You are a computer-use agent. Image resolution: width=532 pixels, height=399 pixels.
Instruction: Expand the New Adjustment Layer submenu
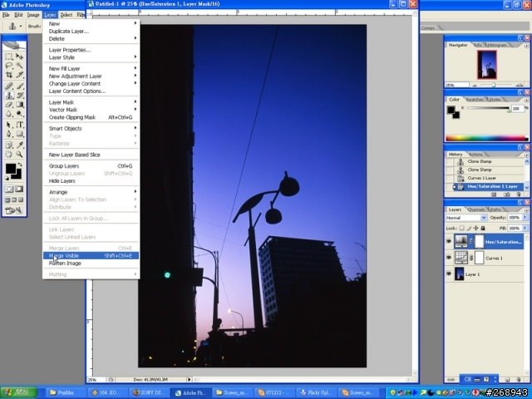tap(91, 76)
